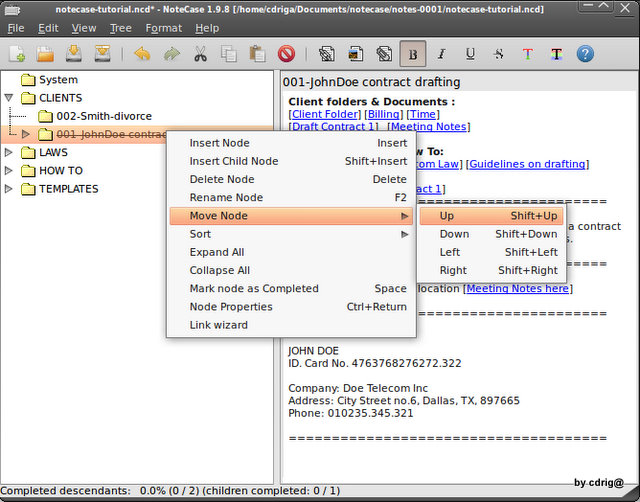Click the Copy toolbar icon
The height and width of the screenshot is (502, 640).
(229, 54)
